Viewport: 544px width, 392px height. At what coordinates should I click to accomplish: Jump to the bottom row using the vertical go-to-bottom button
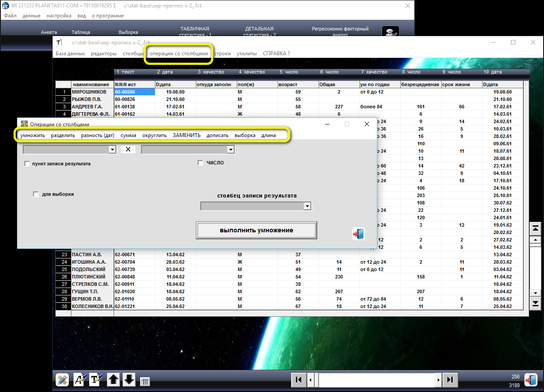(x=535, y=303)
